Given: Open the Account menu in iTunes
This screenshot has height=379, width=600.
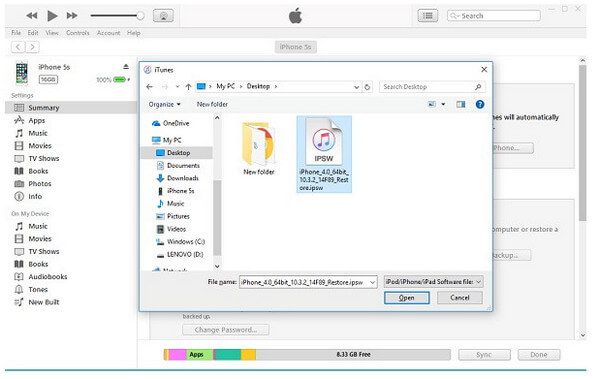Looking at the screenshot, I should coord(108,33).
